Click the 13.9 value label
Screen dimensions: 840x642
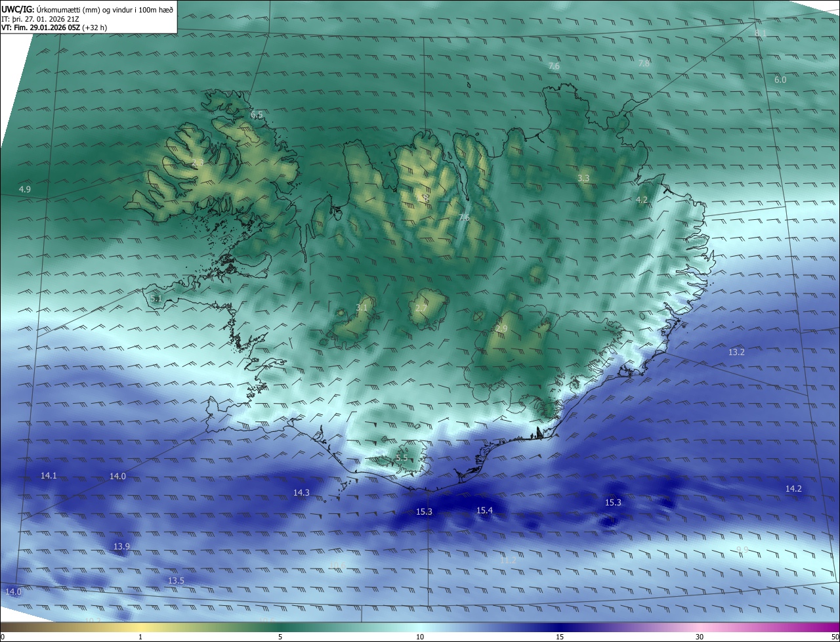pyautogui.click(x=121, y=546)
